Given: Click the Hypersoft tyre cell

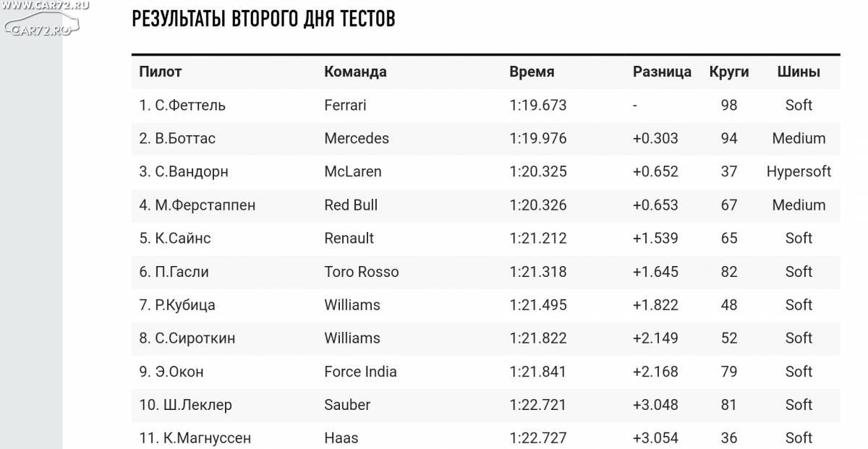Looking at the screenshot, I should pyautogui.click(x=799, y=171).
